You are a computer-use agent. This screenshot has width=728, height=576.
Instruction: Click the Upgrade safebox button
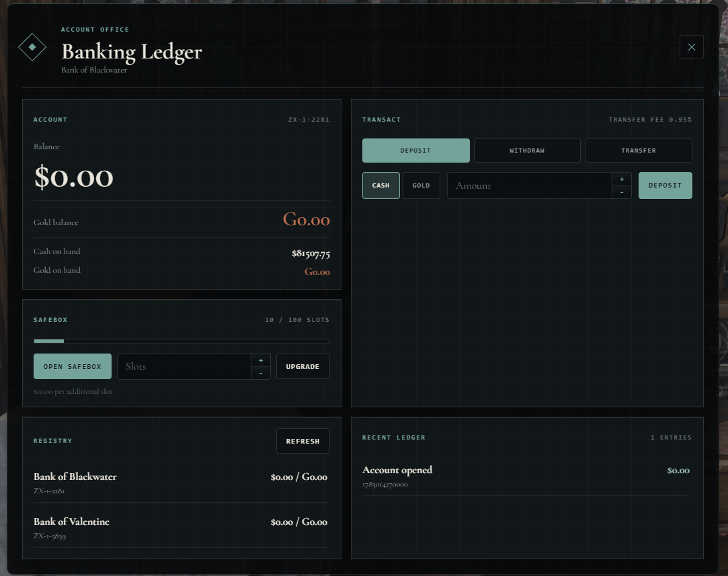point(302,366)
